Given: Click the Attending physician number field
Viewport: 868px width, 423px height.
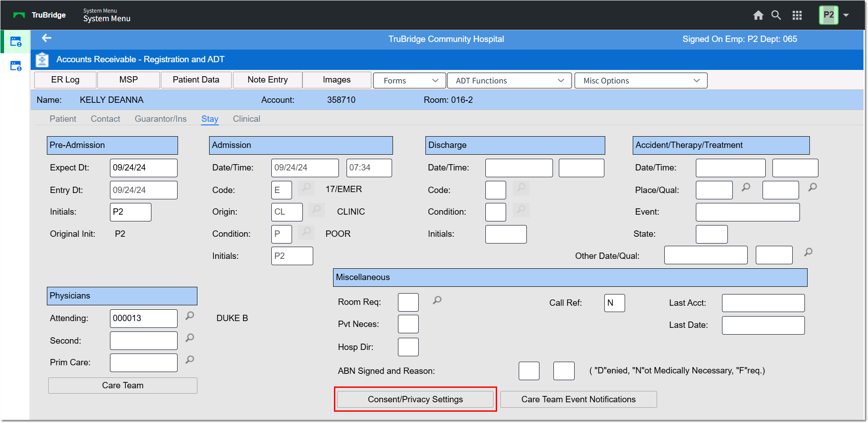Looking at the screenshot, I should point(143,318).
